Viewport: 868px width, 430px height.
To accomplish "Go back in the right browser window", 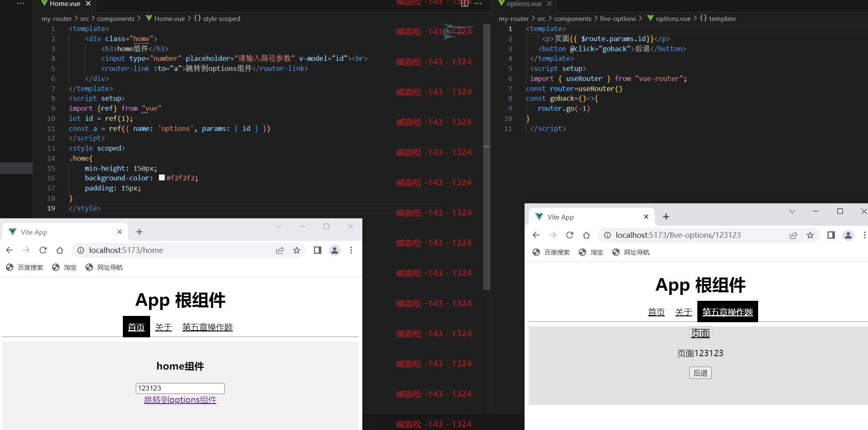I will click(536, 235).
